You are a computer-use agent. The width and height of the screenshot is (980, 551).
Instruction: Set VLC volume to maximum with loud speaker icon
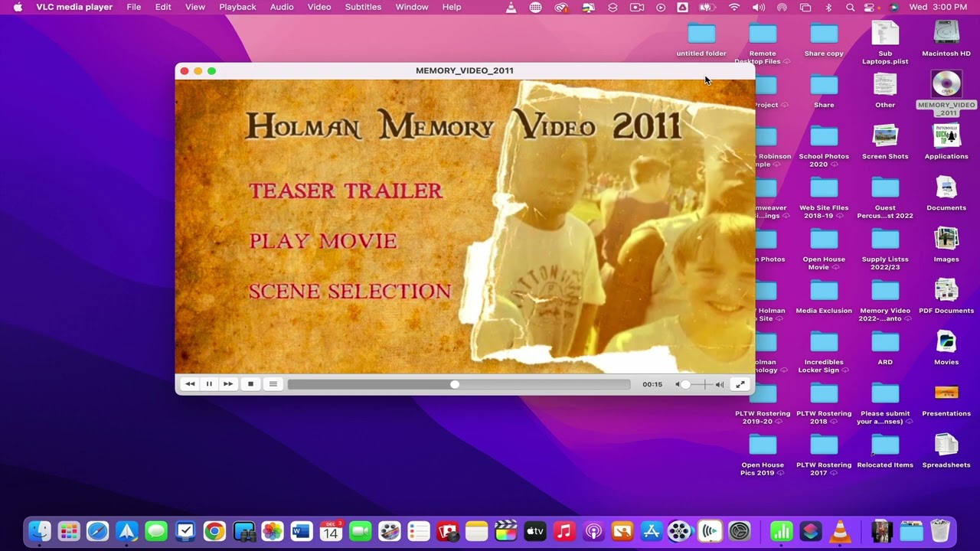tap(720, 384)
